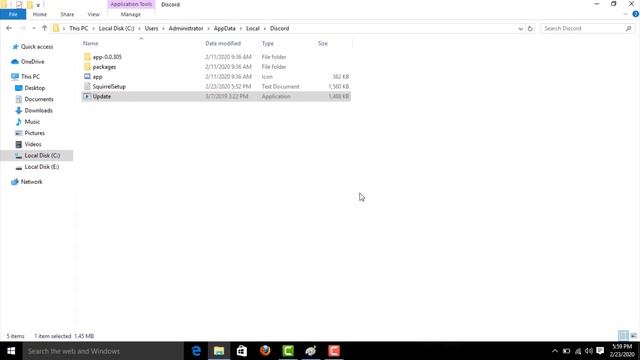This screenshot has height=360, width=640.
Task: Click 'Discord' in the address path
Action: point(280,29)
